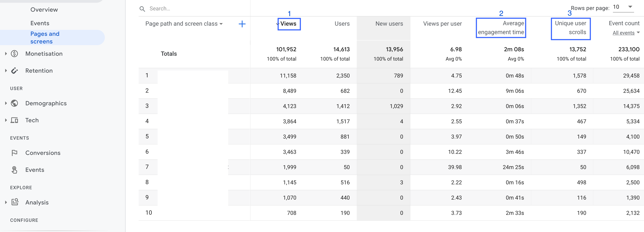This screenshot has width=644, height=232.
Task: Select Pages and screens menu item
Action: tap(45, 38)
